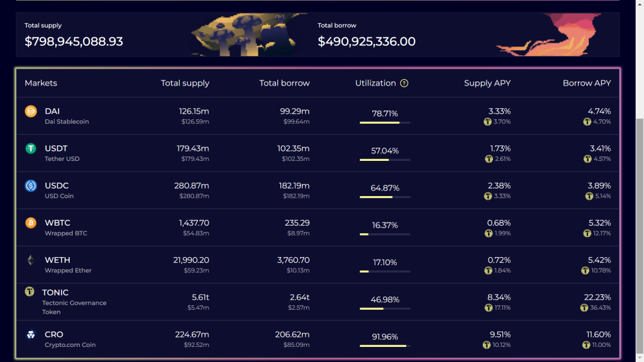This screenshot has height=362, width=644.
Task: Click the TONIC governance token icon
Action: pyautogui.click(x=30, y=292)
